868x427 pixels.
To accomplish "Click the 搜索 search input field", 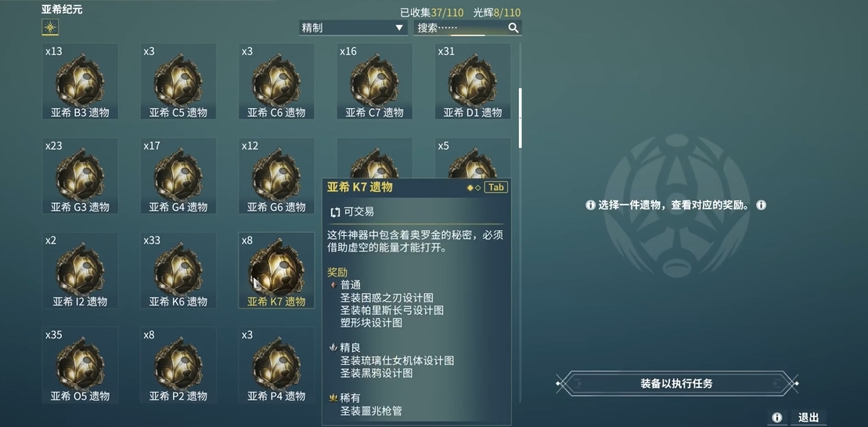I will (x=467, y=27).
